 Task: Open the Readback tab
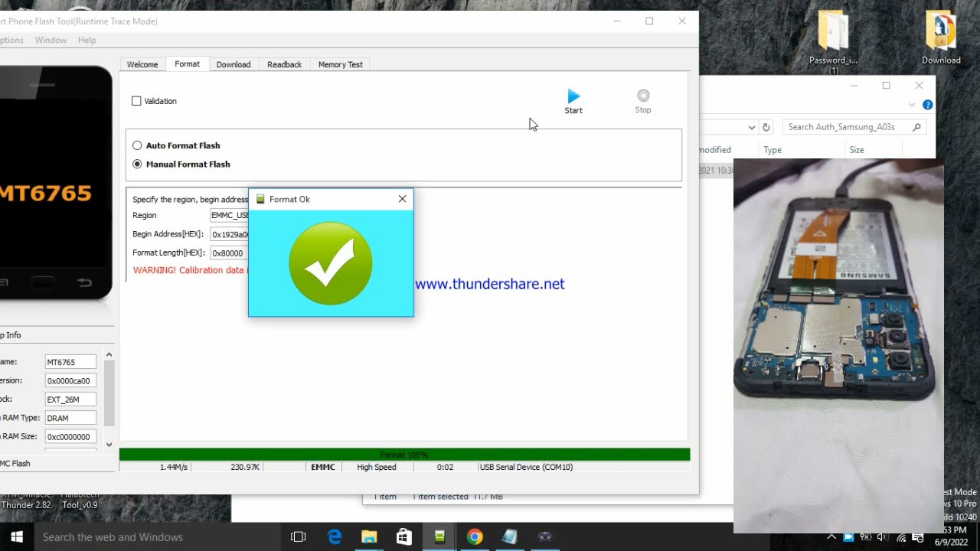tap(284, 64)
